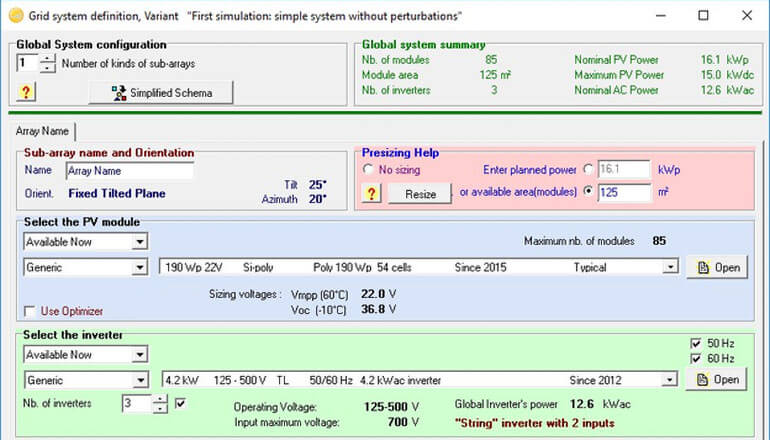Click the available area m² field
This screenshot has width=770, height=440.
(x=624, y=192)
